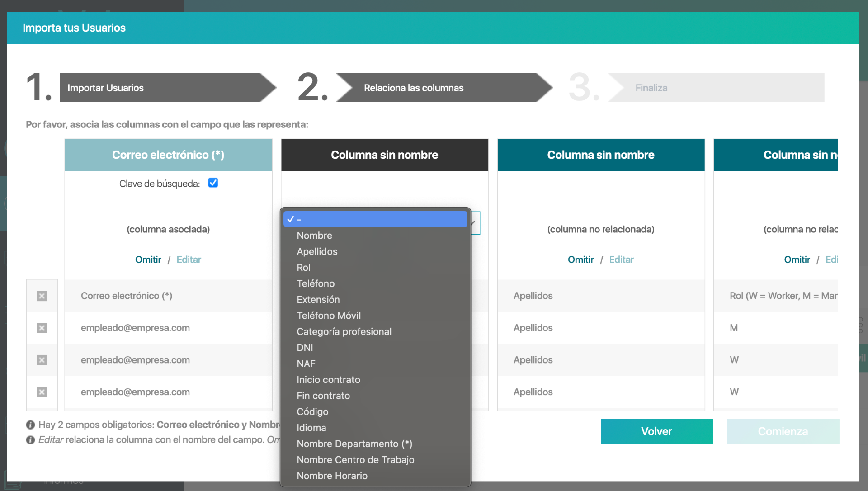Choose 'NAF' from the field dropdown

point(375,364)
